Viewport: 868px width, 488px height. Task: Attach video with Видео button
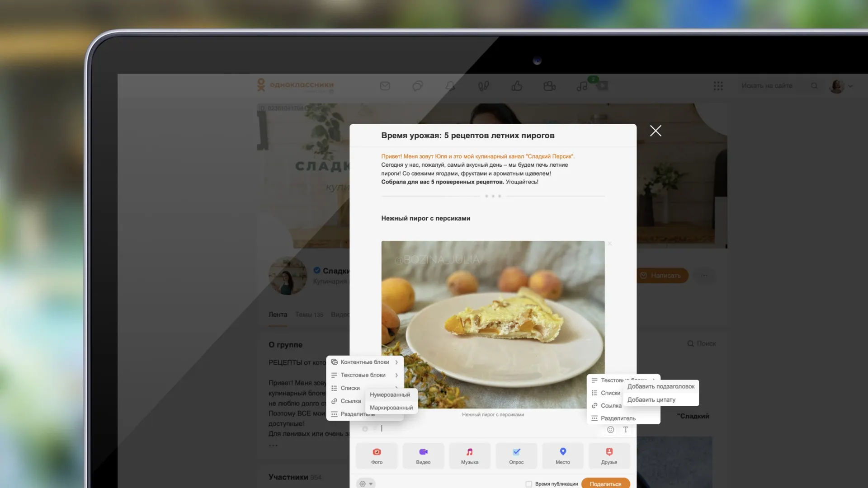423,455
